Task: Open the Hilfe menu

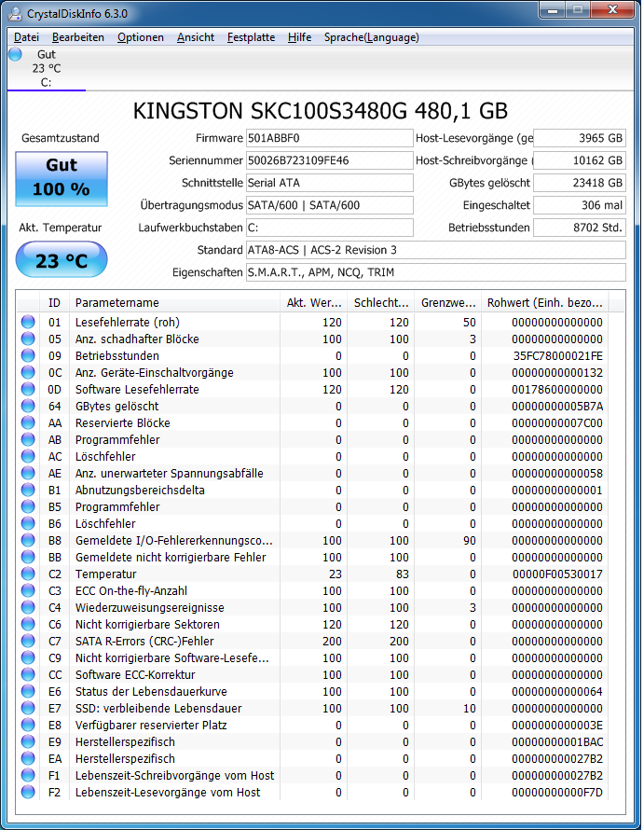Action: click(x=299, y=37)
